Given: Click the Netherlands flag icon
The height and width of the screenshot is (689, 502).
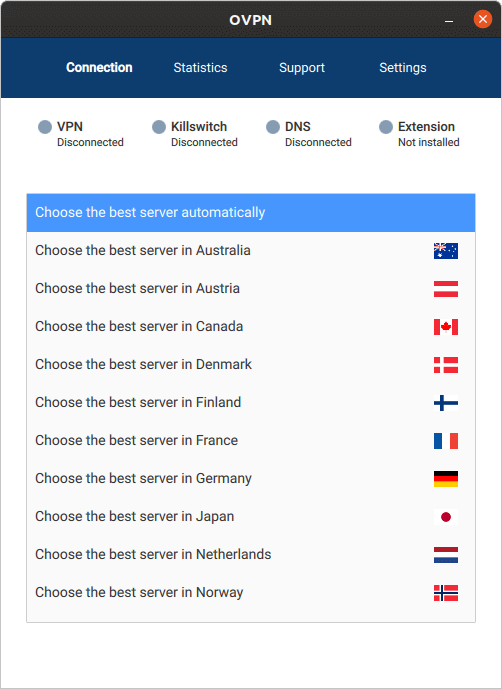Looking at the screenshot, I should (446, 555).
